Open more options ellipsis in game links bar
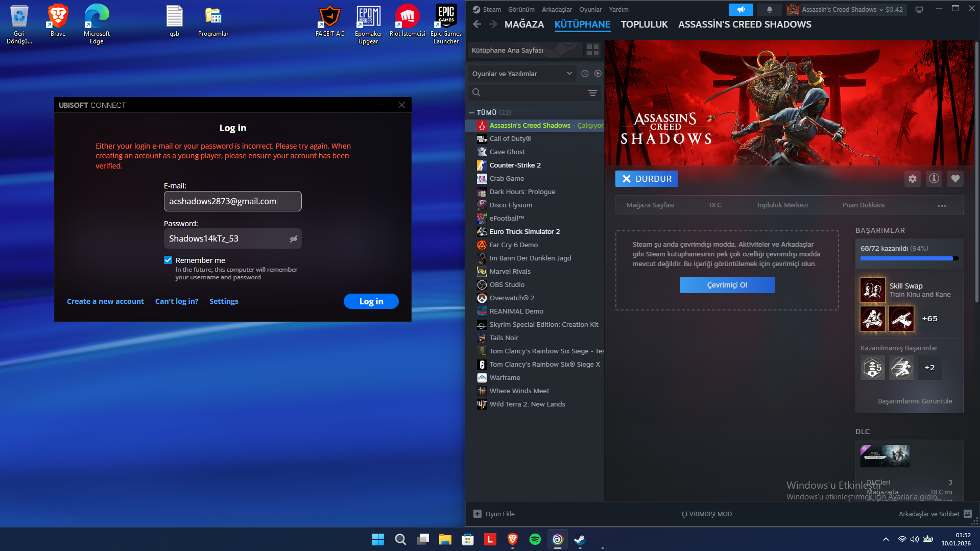This screenshot has width=980, height=551. click(x=942, y=205)
